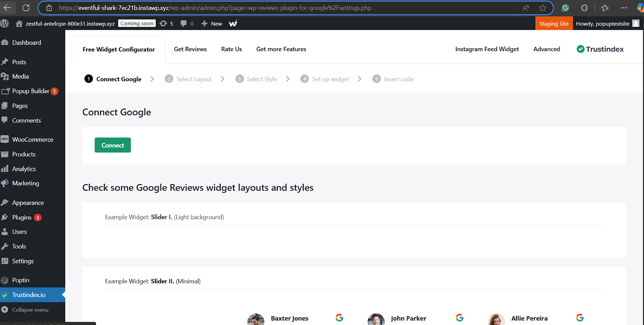Click the user avatar next to Howdy
The image size is (644, 325).
[636, 23]
